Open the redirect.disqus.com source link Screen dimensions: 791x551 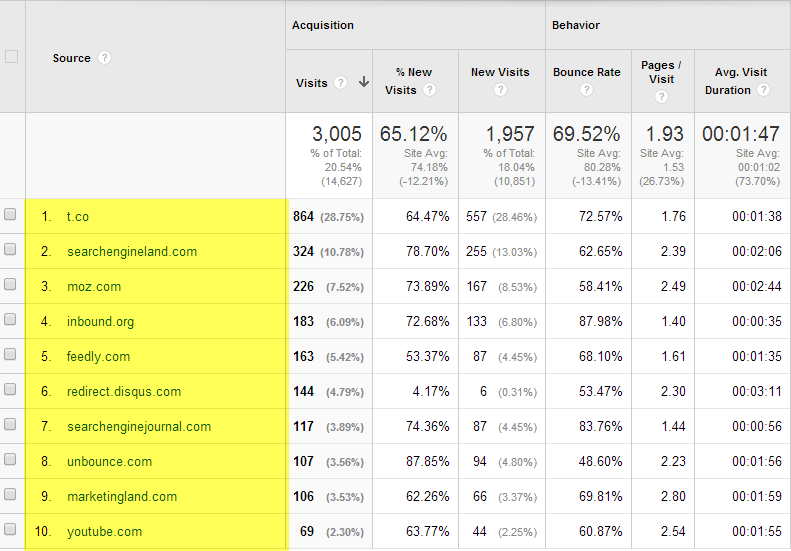point(124,392)
